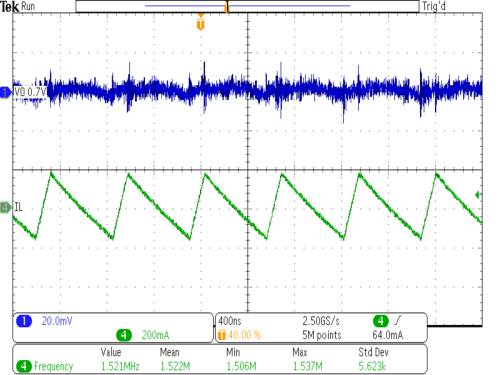Click the 2.50GS/s sample rate readout
500x375 pixels.
point(321,321)
